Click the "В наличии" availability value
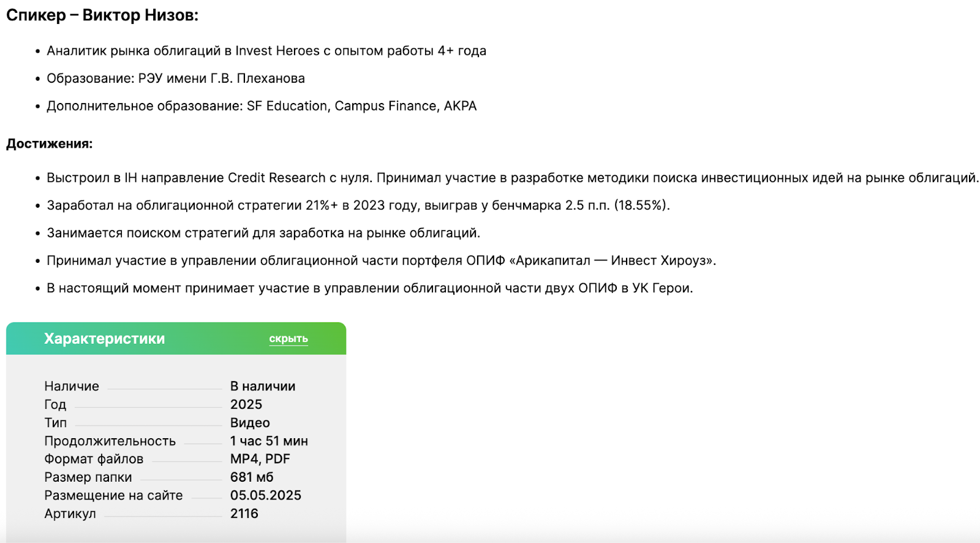The height and width of the screenshot is (543, 980). (263, 386)
